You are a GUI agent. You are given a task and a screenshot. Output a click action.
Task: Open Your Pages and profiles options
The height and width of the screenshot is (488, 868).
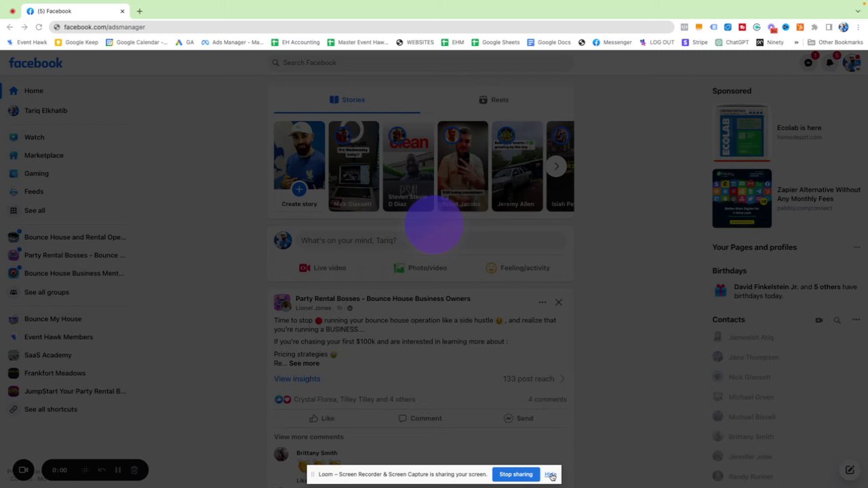856,247
